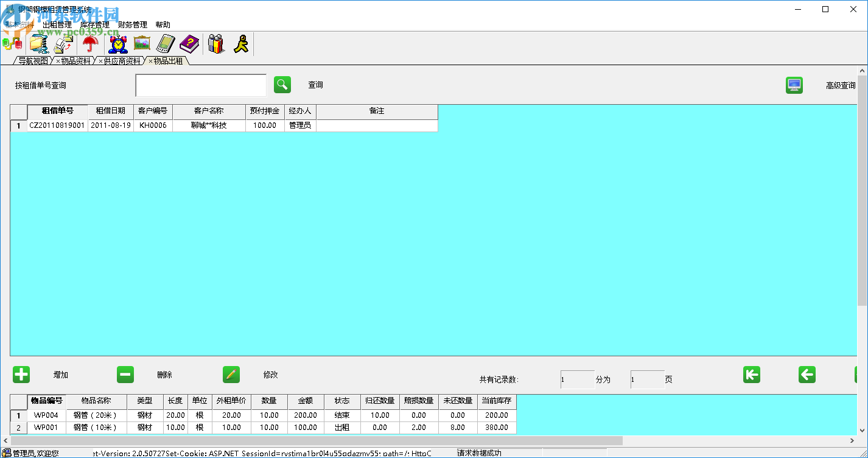Screen dimensions: 868x458
Task: Click the green minus delete icon
Action: (125, 375)
